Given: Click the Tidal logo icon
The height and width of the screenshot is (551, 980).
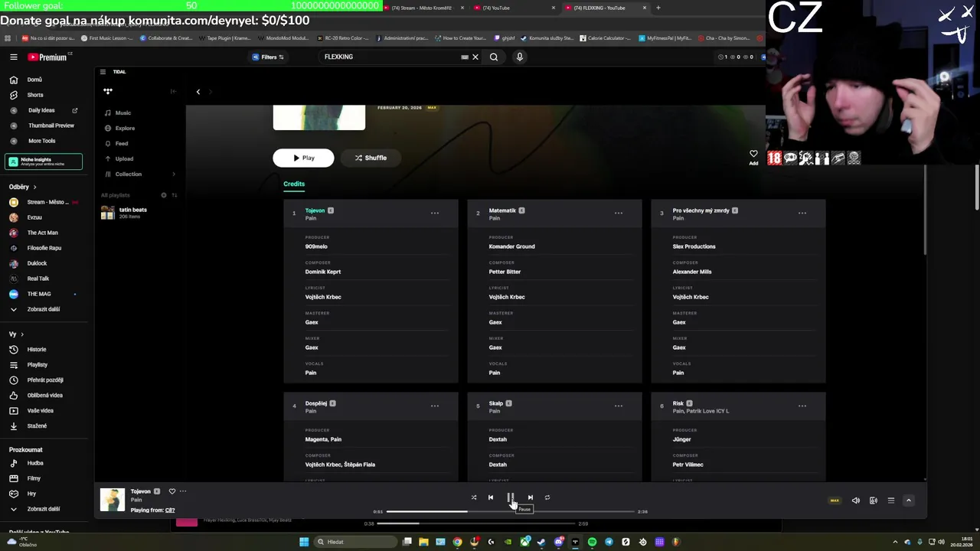Looking at the screenshot, I should [108, 91].
